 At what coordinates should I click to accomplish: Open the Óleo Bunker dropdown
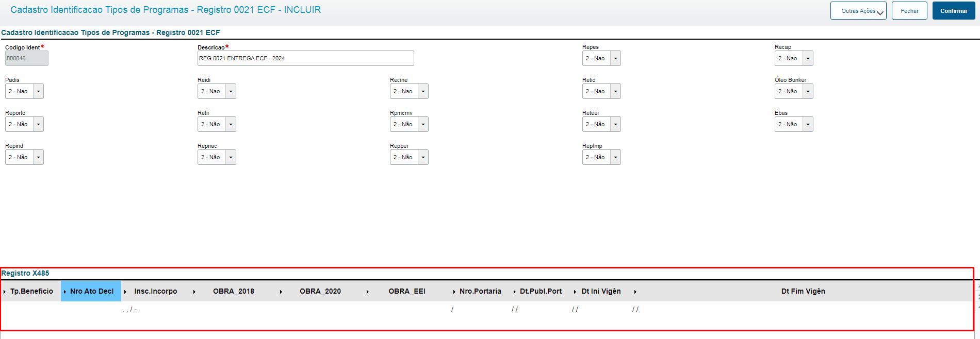pos(794,91)
